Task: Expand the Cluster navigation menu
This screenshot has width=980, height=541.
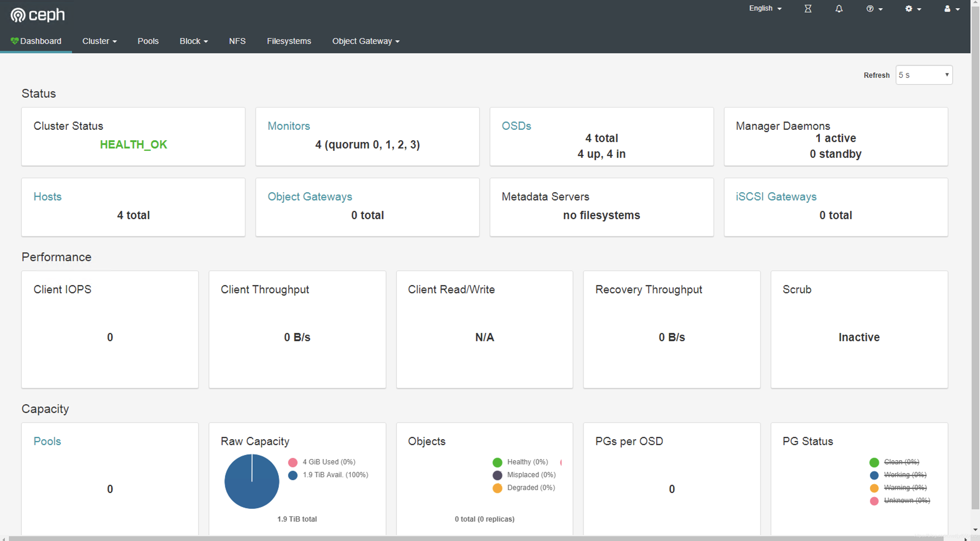Action: 99,41
